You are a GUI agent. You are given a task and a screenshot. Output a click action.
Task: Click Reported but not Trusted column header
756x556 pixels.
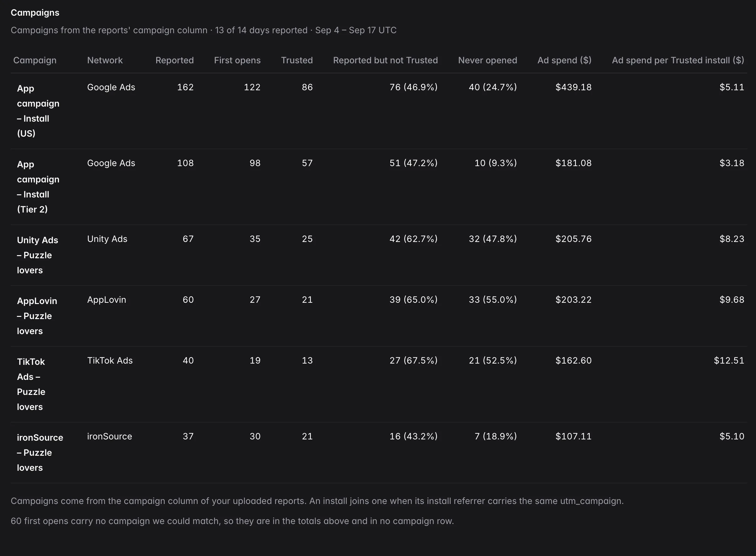coord(386,60)
